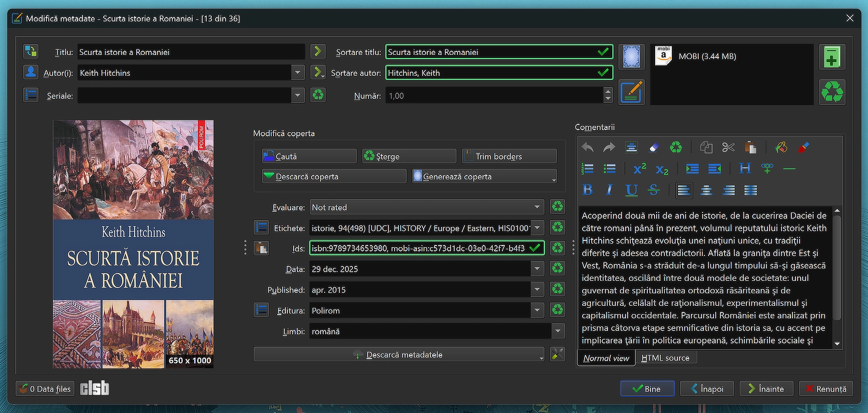
Task: Paste ISBN using the Ids clipboard icon
Action: click(x=261, y=248)
